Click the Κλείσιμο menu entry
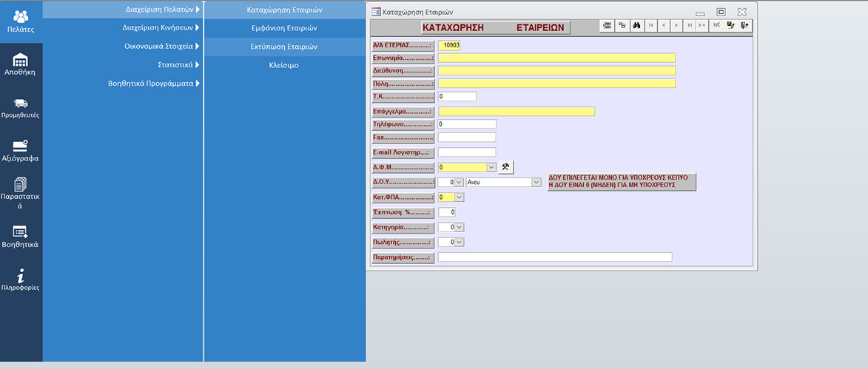Image resolution: width=868 pixels, height=369 pixels. point(284,65)
